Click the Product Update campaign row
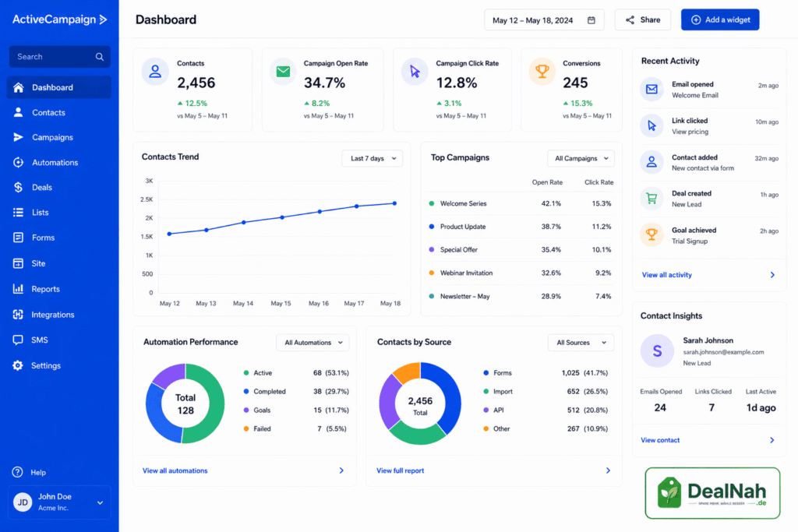Image resolution: width=798 pixels, height=532 pixels. point(521,227)
